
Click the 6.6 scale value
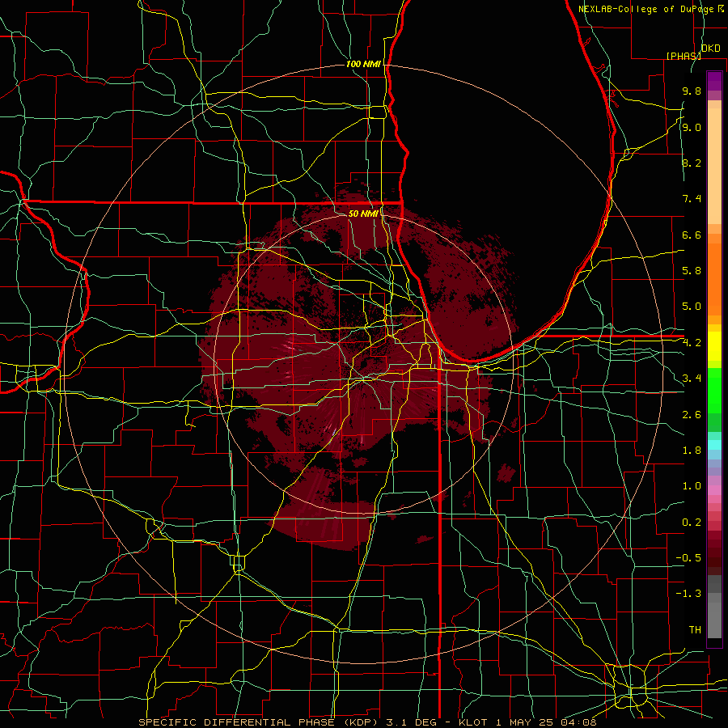[692, 235]
